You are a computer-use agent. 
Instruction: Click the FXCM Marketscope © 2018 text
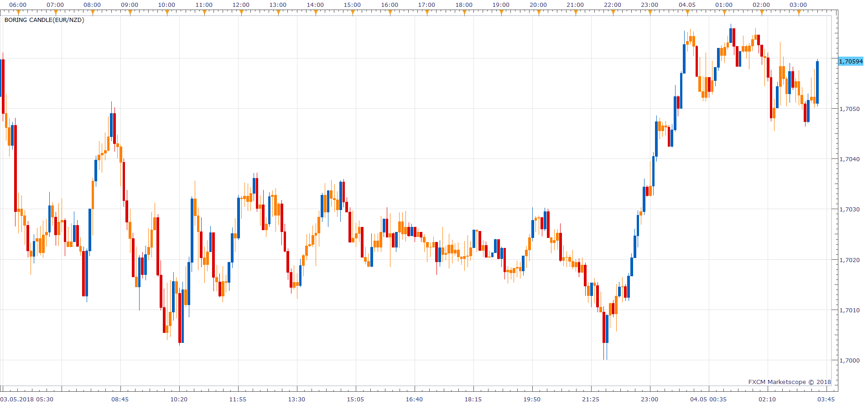click(x=790, y=382)
